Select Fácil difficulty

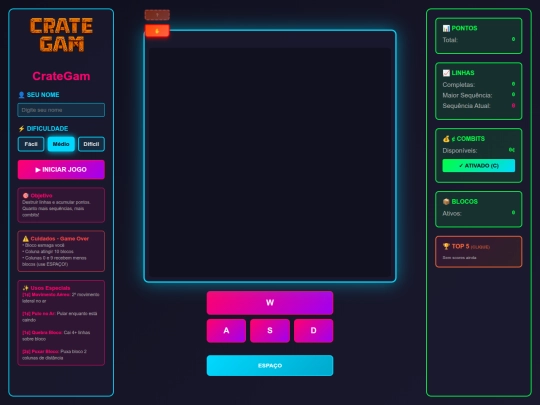[x=31, y=144]
